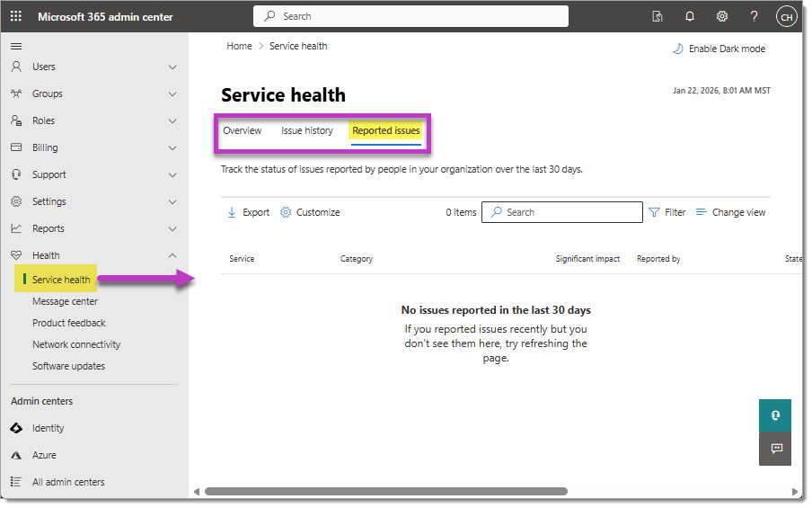Viewport: 812px width, 508px height.
Task: Click the horizontal scrollbar thumb
Action: 386,492
